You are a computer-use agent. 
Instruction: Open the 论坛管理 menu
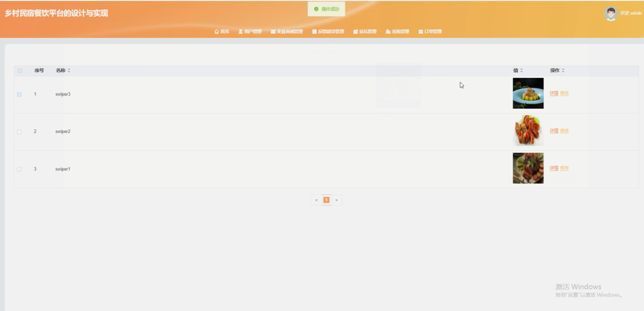pyautogui.click(x=365, y=31)
